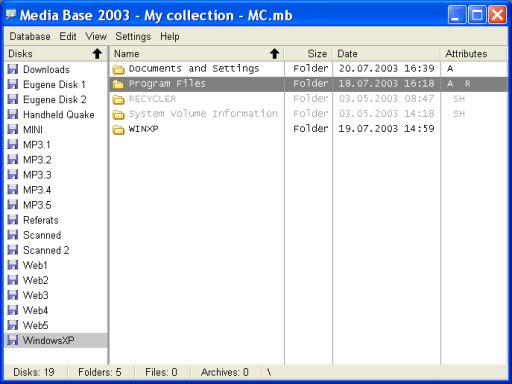
Task: Click the WINXP folder icon
Action: [x=118, y=129]
